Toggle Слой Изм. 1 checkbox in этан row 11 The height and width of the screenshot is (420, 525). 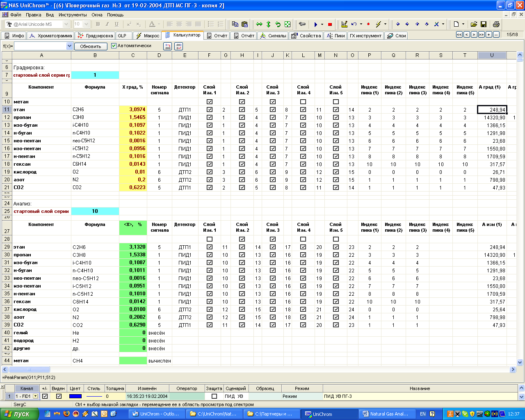pos(210,110)
